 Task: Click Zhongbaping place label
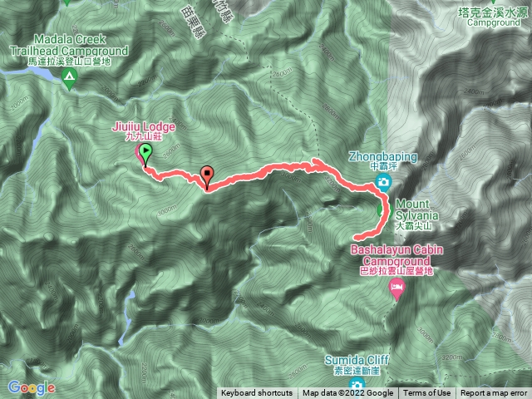383,160
